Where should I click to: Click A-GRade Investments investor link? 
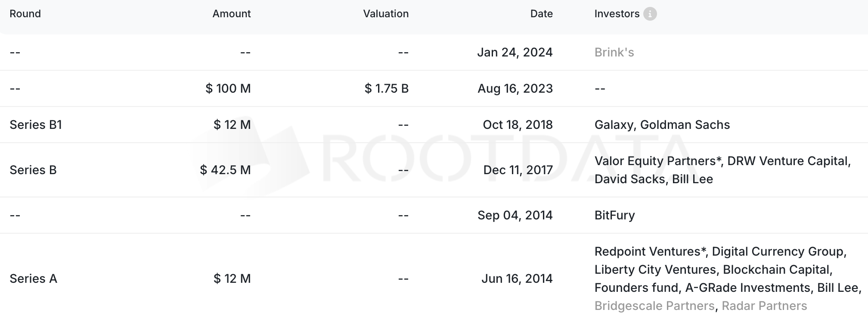coord(747,288)
